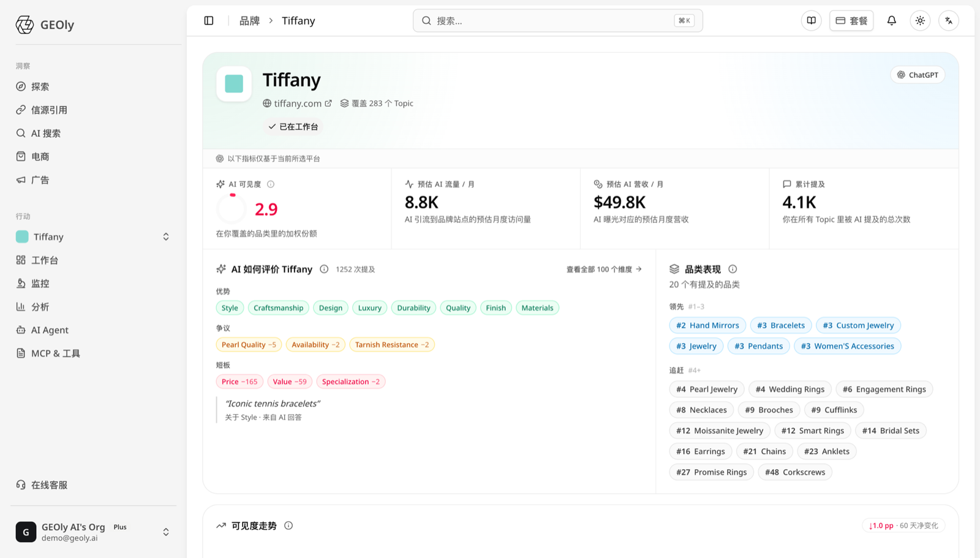Select the Style strength tag
Viewport: 980px width, 558px height.
pos(230,308)
